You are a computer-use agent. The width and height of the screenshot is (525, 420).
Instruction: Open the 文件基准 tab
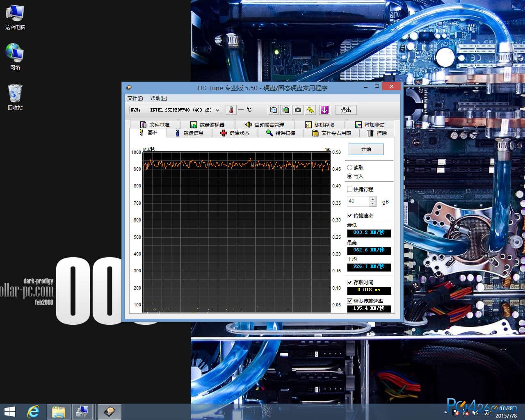coord(155,125)
